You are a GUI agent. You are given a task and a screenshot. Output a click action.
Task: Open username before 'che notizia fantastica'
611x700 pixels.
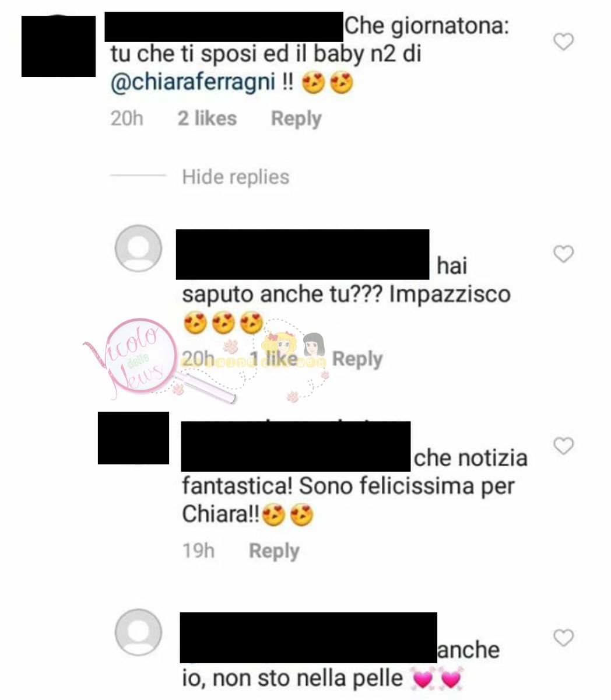(296, 446)
